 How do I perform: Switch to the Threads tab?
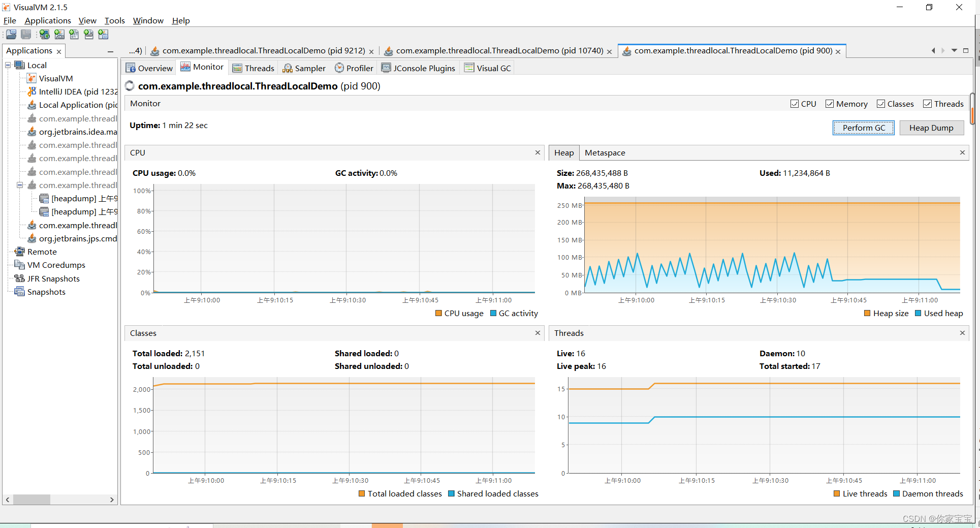[x=253, y=68]
